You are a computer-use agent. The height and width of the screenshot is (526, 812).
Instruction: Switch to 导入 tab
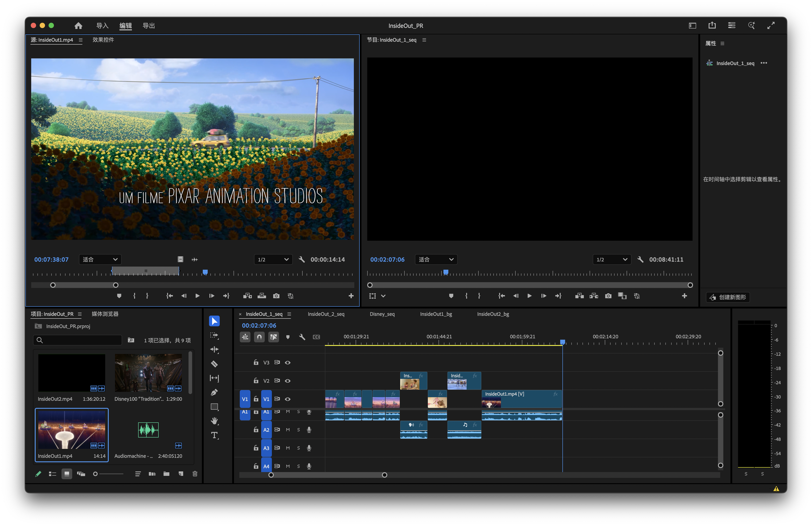tap(102, 26)
